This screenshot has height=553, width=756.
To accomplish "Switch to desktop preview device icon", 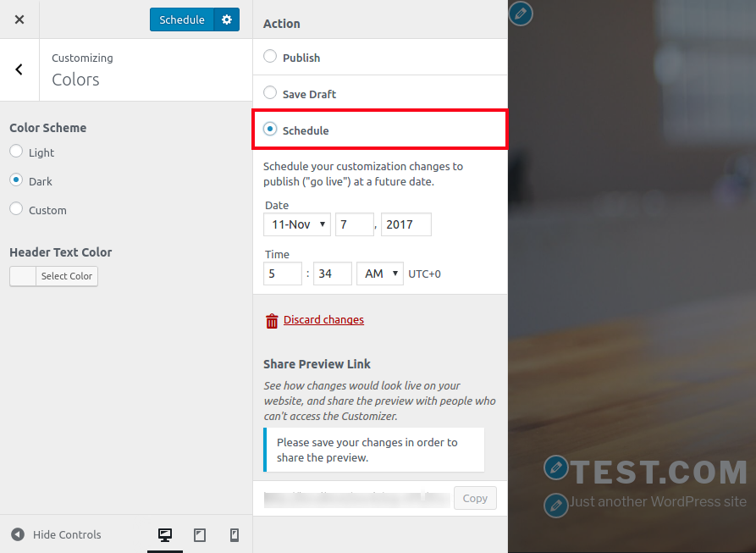I will [x=165, y=535].
